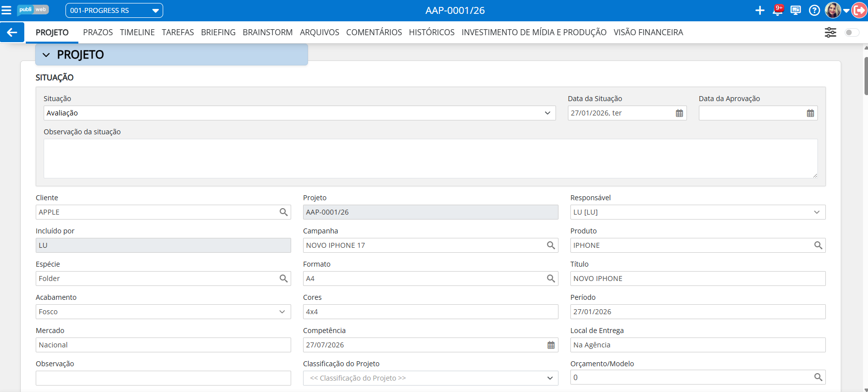868x392 pixels.
Task: Open the Classificação do Projeto dropdown
Action: 430,378
